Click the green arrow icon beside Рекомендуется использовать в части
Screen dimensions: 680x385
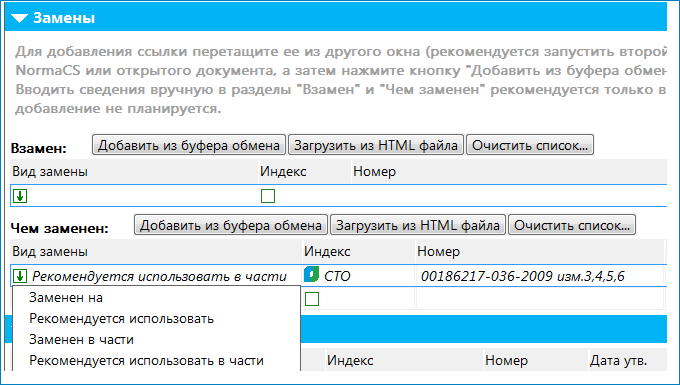tap(20, 276)
